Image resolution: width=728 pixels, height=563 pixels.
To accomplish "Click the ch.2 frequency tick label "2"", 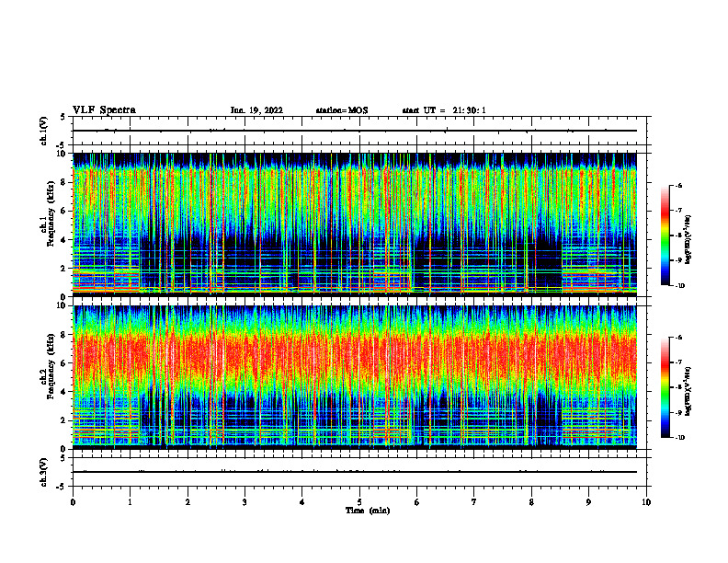I will click(64, 420).
